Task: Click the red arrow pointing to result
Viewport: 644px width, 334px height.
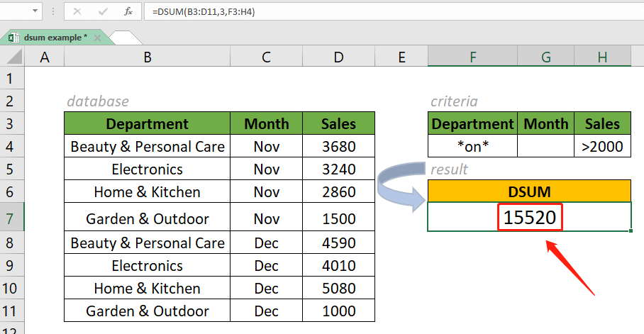Action: (x=571, y=266)
